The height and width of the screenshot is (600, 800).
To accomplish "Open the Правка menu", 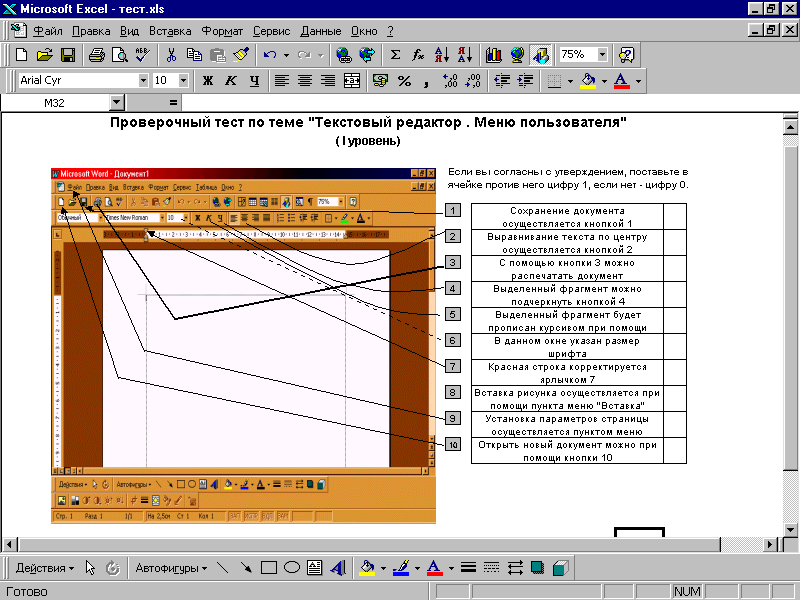I will (91, 31).
